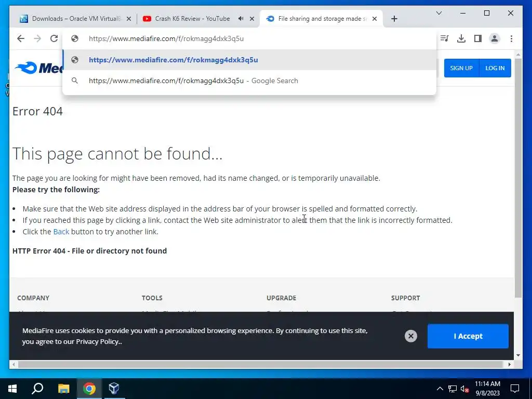Click the UPGRADE footer heading
Viewport: 532px width, 399px height.
tap(281, 298)
